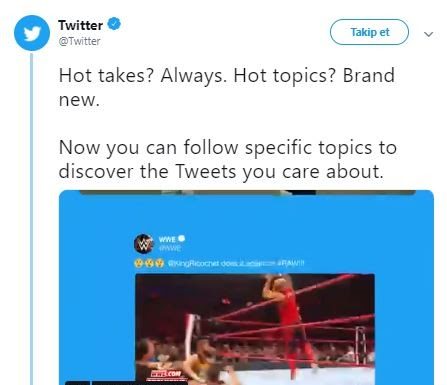Click the blue verified badge beside Twitter
Viewport: 447px width, 385px height.
point(114,24)
